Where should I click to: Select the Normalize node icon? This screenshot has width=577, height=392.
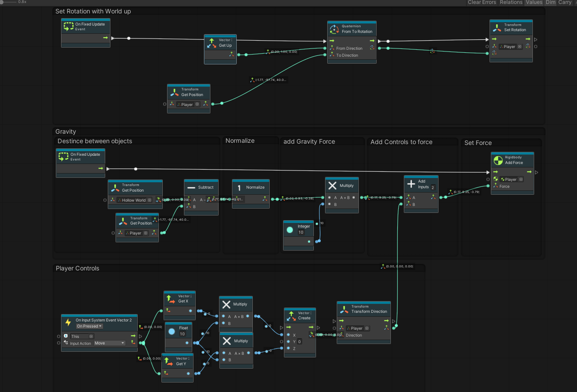pos(239,188)
